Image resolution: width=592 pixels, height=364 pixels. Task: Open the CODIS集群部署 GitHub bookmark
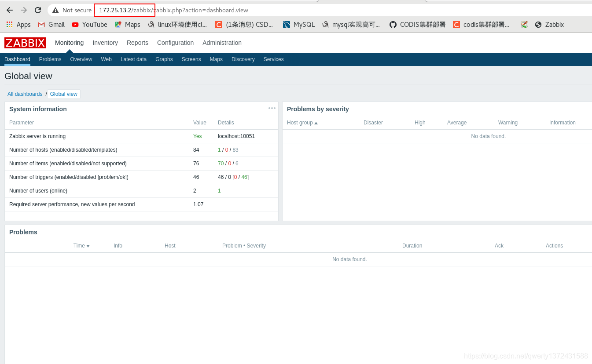point(417,25)
